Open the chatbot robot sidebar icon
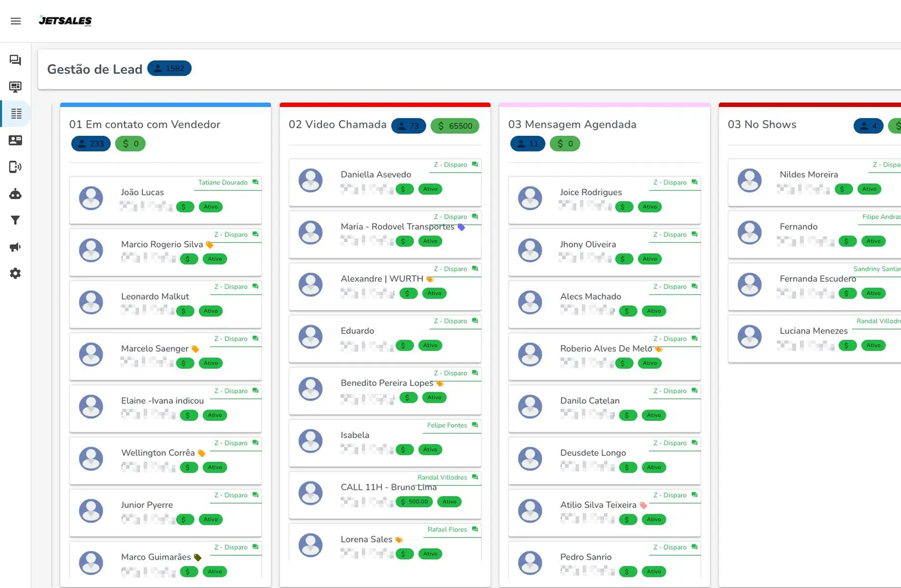 [15, 194]
